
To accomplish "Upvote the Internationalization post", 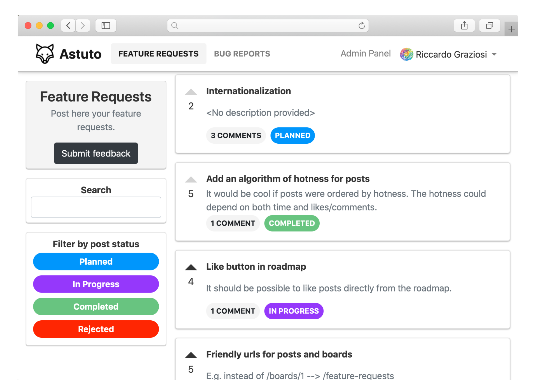I will click(191, 92).
